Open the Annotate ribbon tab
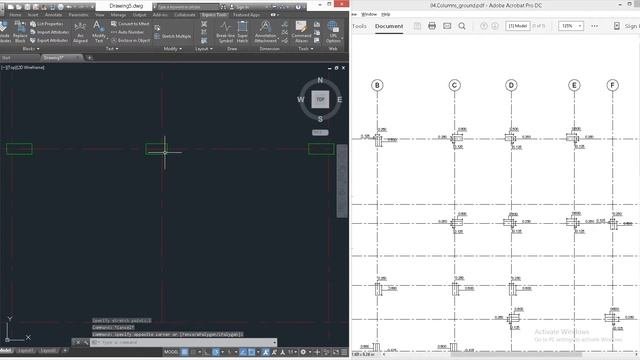Image resolution: width=640 pixels, height=360 pixels. coord(53,15)
